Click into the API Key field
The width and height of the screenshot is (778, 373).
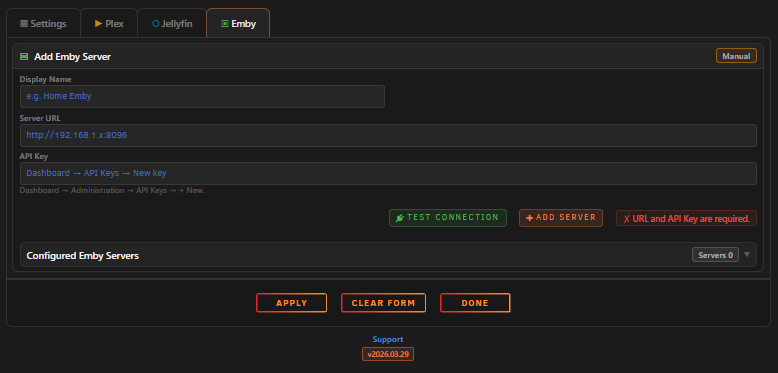point(388,173)
